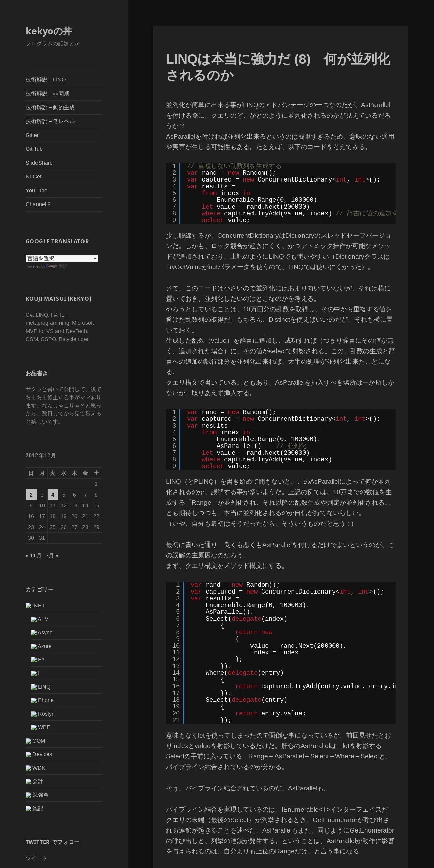Open the IL category link

[40, 673]
